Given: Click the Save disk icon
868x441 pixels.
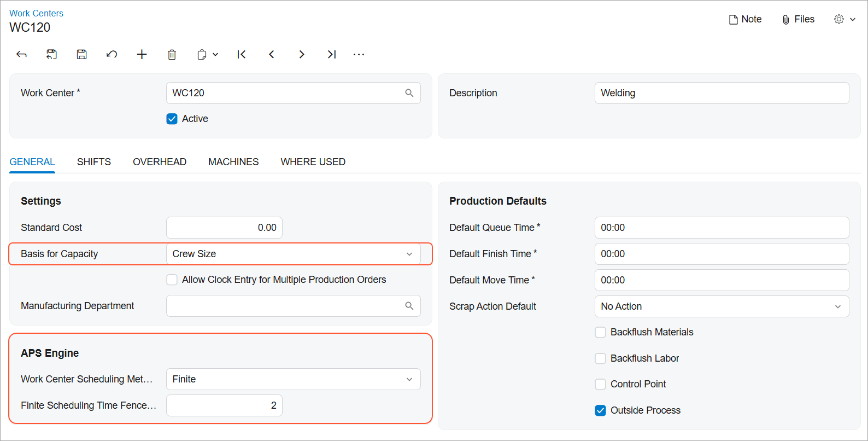Looking at the screenshot, I should [x=81, y=54].
